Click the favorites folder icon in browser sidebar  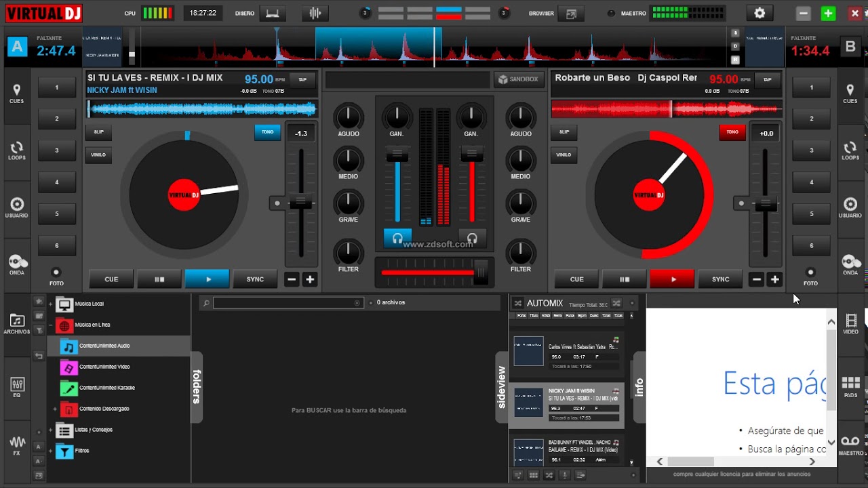pos(39,301)
